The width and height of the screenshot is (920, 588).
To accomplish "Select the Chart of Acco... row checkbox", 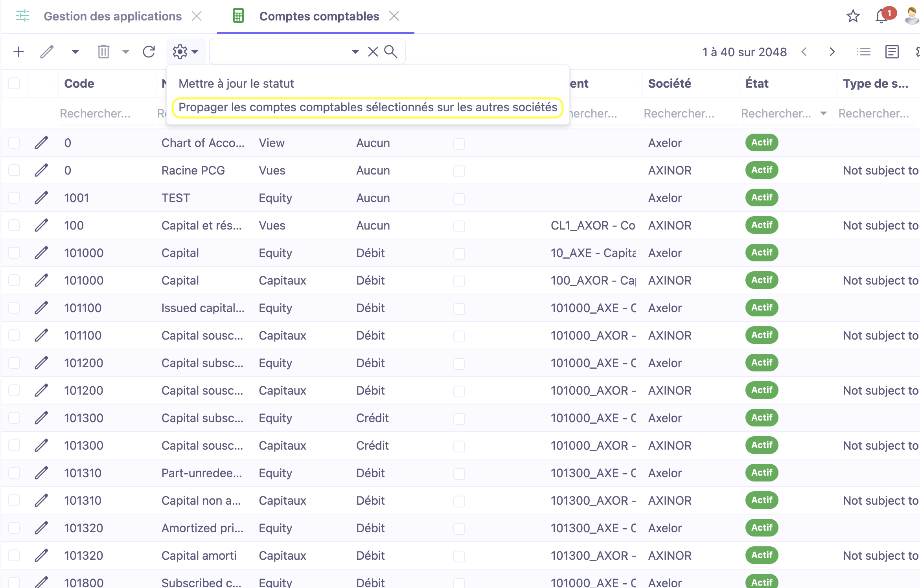I will pyautogui.click(x=14, y=143).
